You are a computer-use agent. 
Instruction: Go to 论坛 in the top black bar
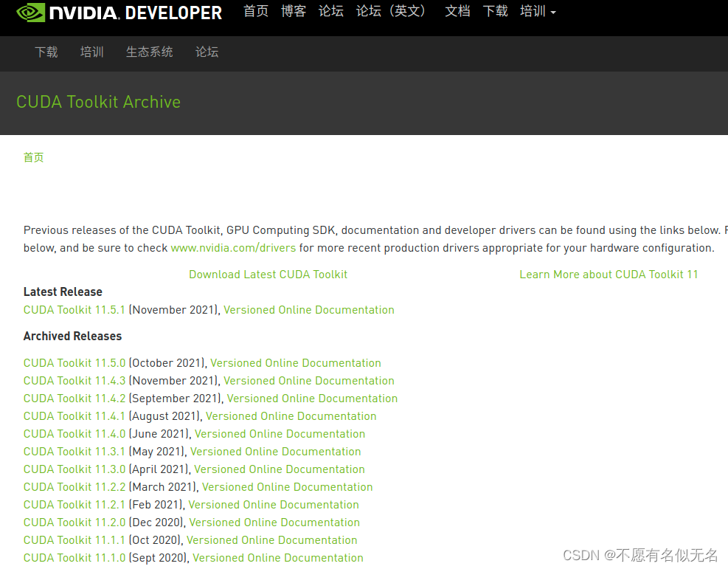(331, 11)
